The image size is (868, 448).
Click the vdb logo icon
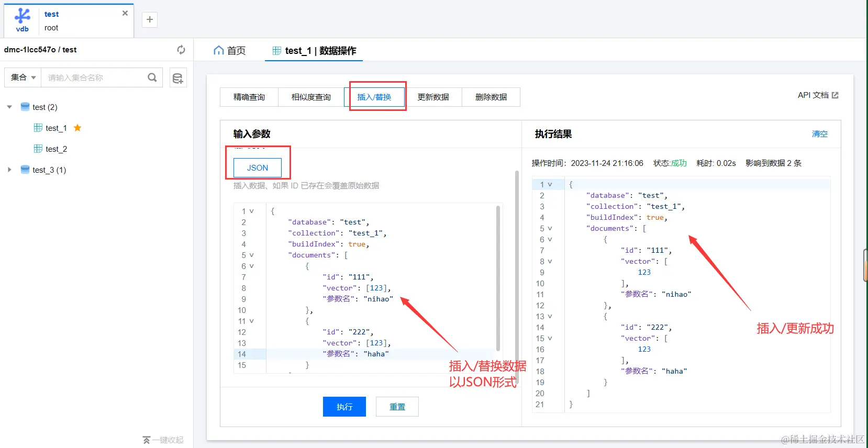pos(22,20)
